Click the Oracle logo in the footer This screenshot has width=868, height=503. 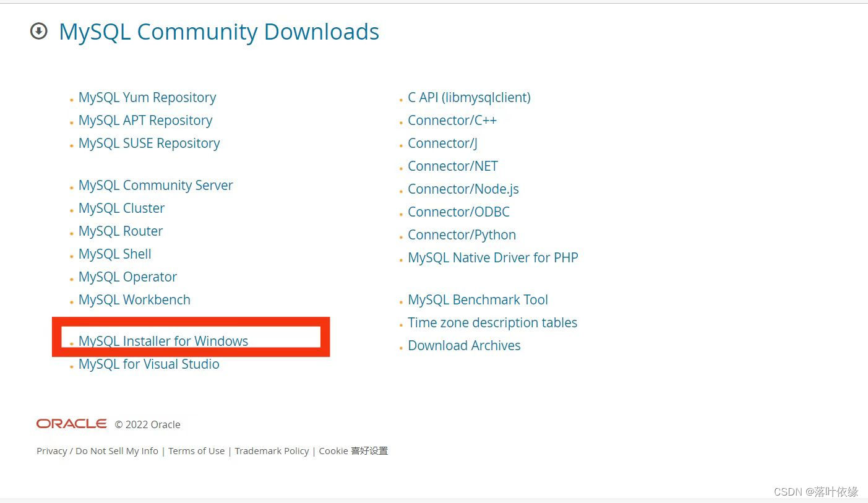tap(72, 424)
